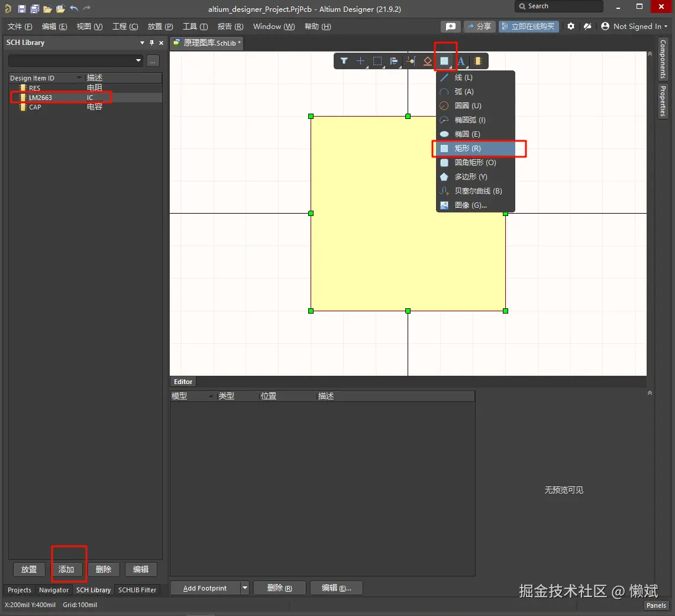
Task: Click the 删除 (R) model button
Action: pyautogui.click(x=280, y=588)
